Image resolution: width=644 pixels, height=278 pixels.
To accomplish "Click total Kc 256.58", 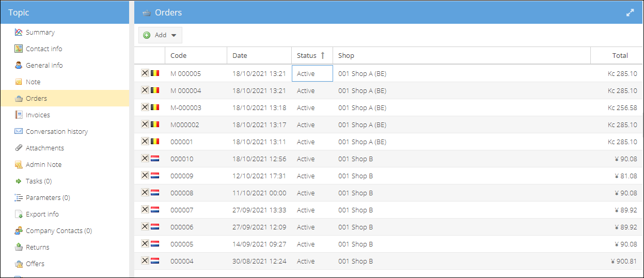I will pos(622,107).
